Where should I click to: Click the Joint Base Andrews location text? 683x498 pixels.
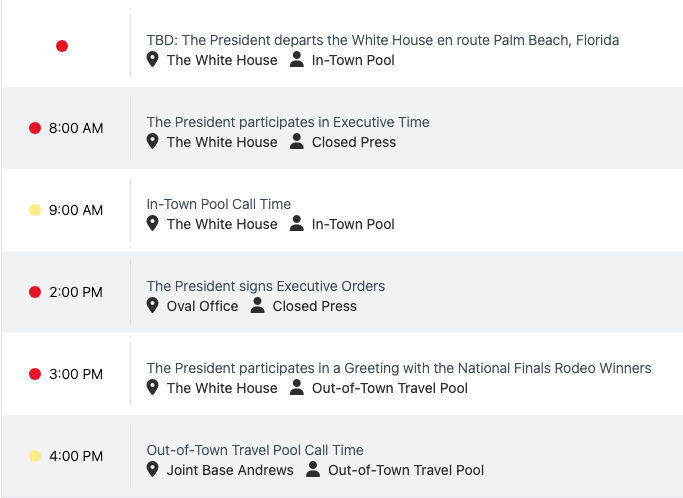click(x=230, y=470)
